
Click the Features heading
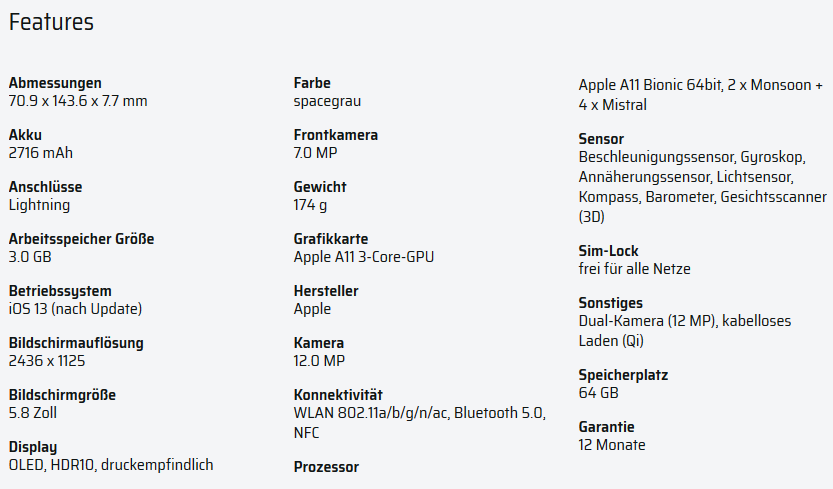pyautogui.click(x=51, y=22)
